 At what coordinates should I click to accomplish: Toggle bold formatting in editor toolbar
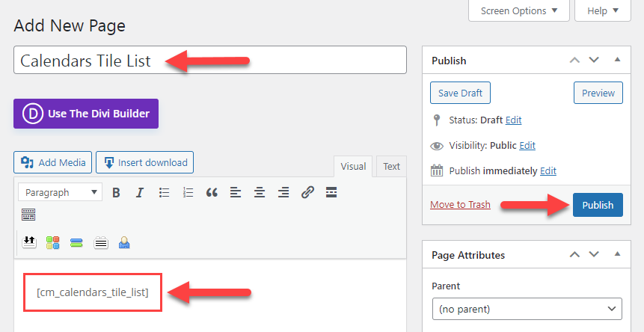coord(116,192)
